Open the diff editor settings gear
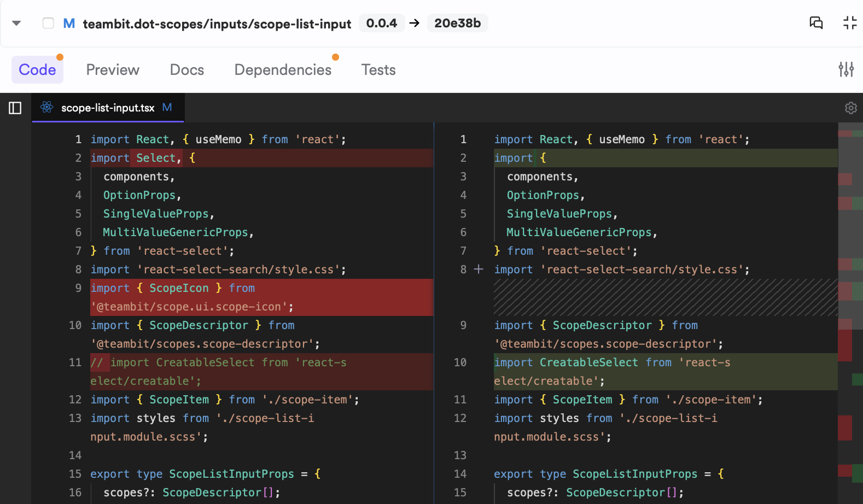863x504 pixels. [x=850, y=108]
